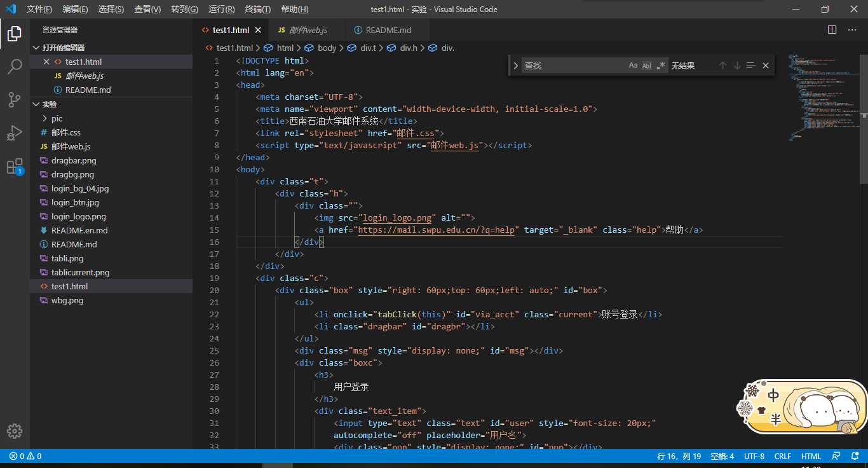
Task: Click the feedback icon in status bar
Action: [x=836, y=456]
